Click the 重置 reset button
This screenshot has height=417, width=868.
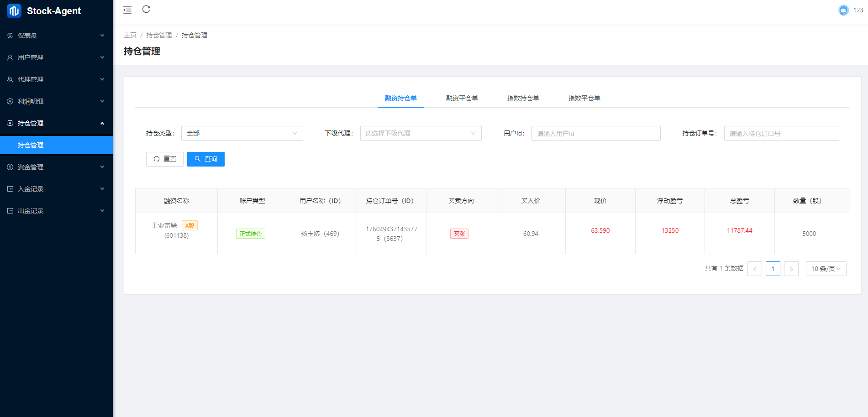coord(165,159)
